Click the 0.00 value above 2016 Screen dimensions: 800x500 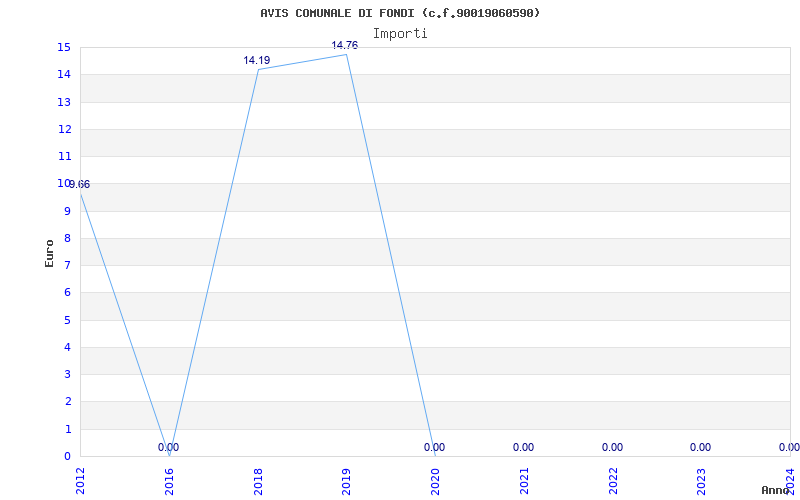(168, 447)
